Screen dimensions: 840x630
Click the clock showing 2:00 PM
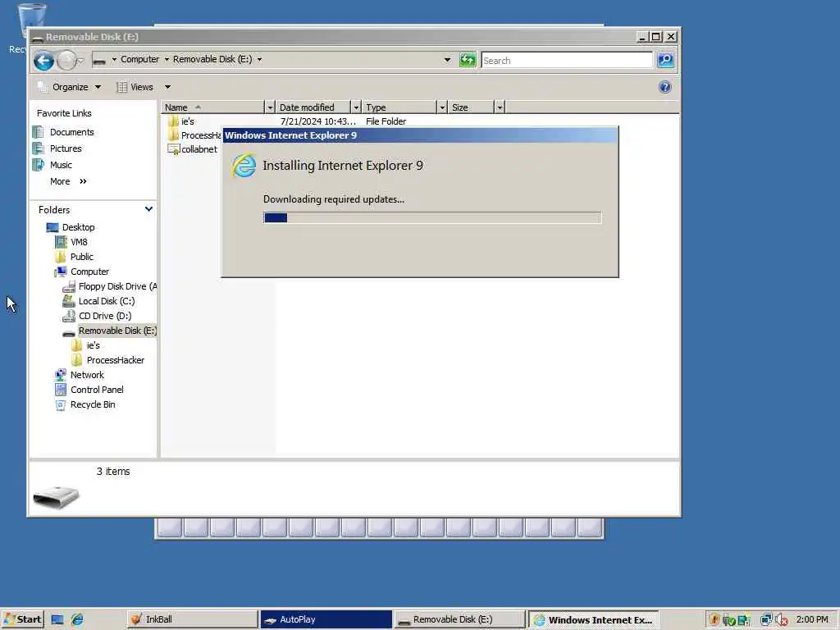click(x=812, y=620)
